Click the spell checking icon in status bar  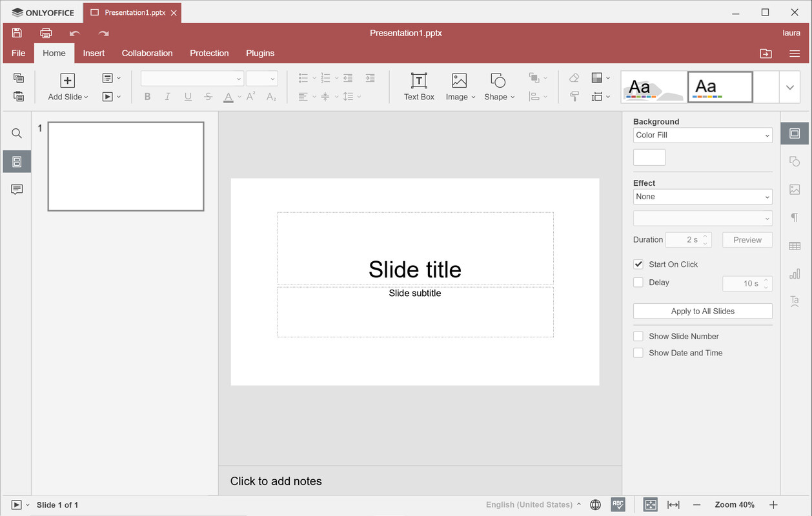pyautogui.click(x=618, y=504)
